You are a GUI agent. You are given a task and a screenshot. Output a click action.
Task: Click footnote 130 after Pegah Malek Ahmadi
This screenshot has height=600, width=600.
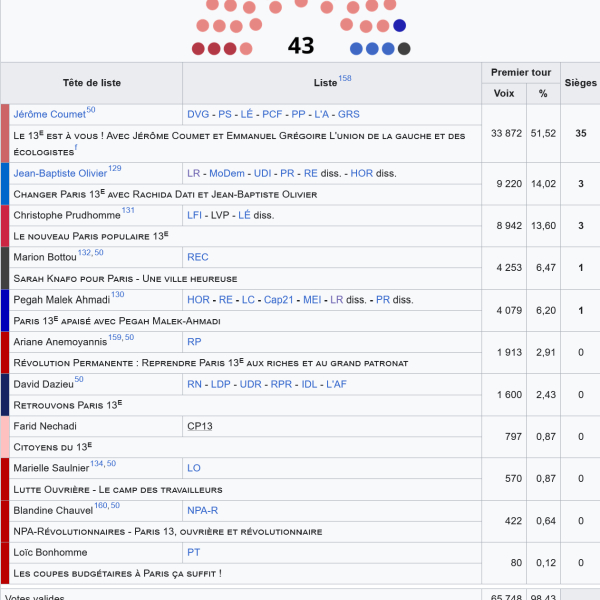[117, 295]
